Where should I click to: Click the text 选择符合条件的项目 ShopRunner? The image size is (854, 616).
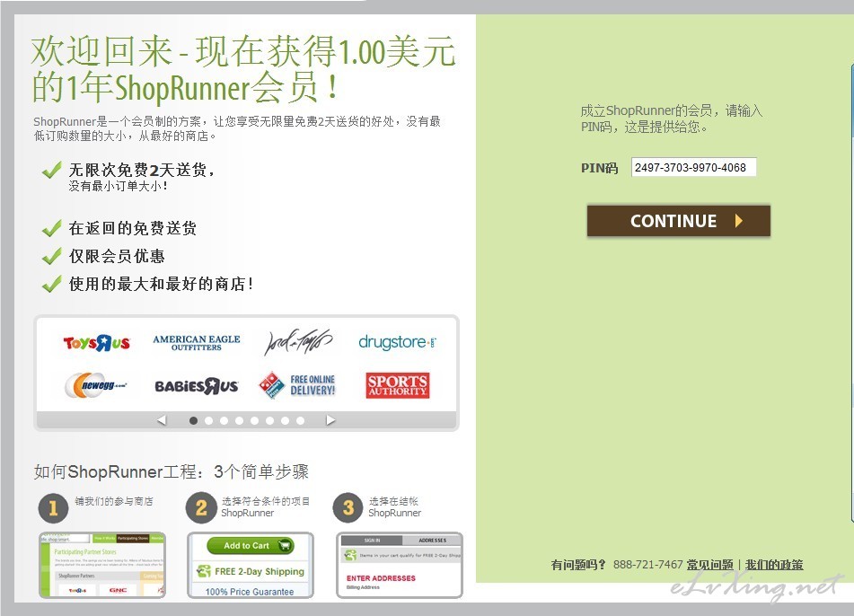tap(265, 506)
